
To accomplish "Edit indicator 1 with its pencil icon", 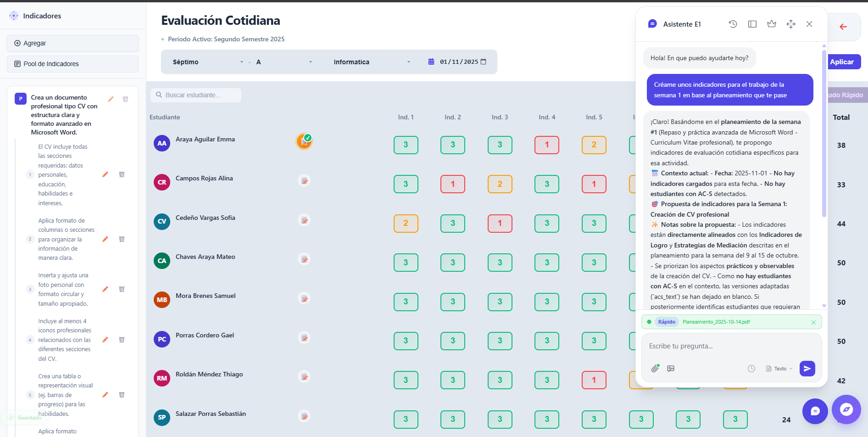I will click(x=105, y=174).
